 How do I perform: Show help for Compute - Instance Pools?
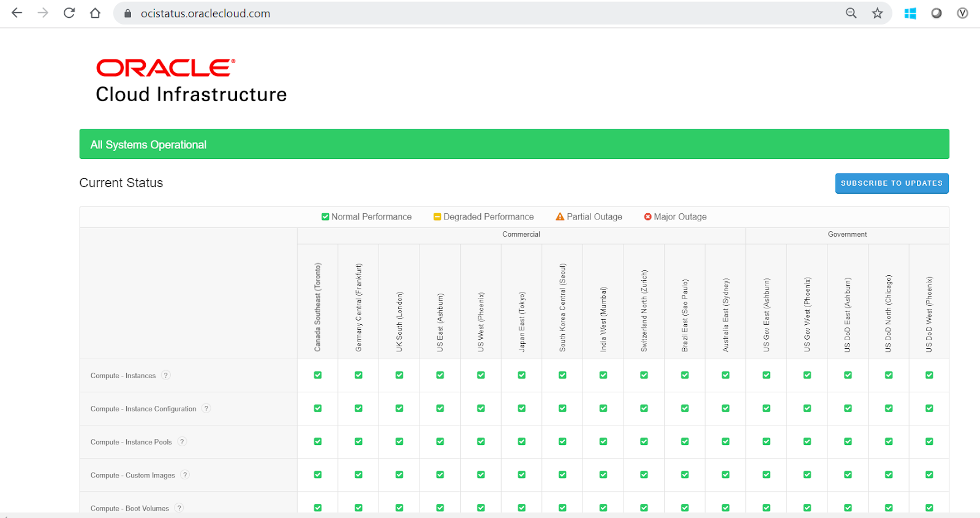tap(182, 441)
